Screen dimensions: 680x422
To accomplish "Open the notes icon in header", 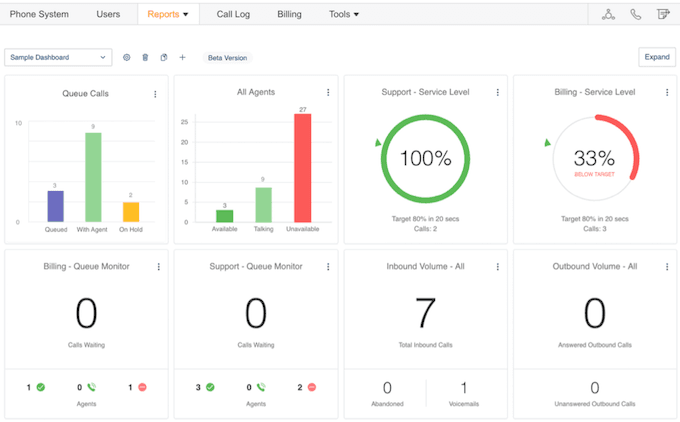I will click(663, 14).
